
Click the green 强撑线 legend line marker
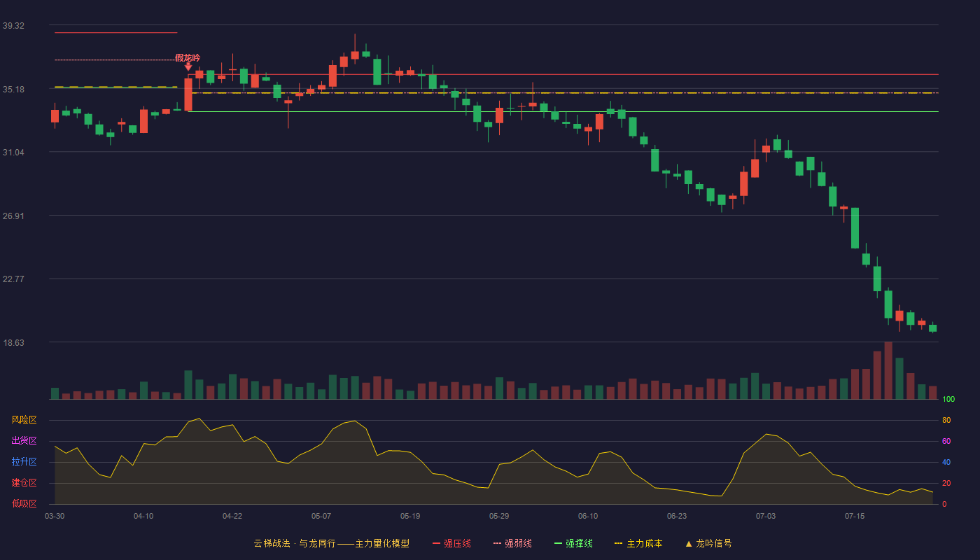[x=558, y=543]
